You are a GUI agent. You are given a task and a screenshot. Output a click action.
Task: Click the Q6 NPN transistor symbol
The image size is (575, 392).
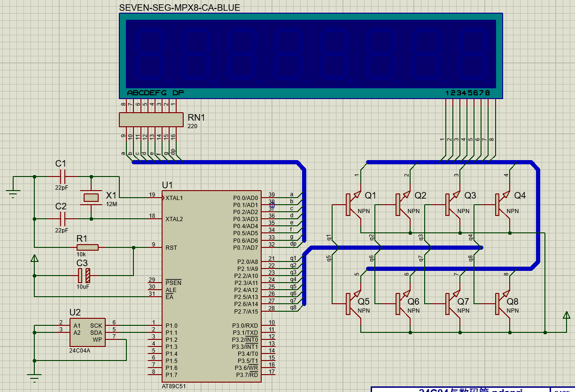click(x=404, y=304)
